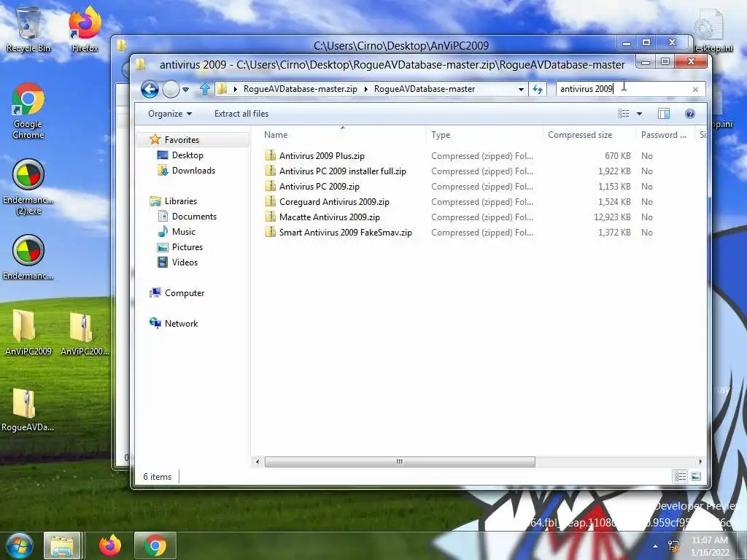Click the Forward navigation arrow button
The height and width of the screenshot is (560, 747).
point(171,89)
